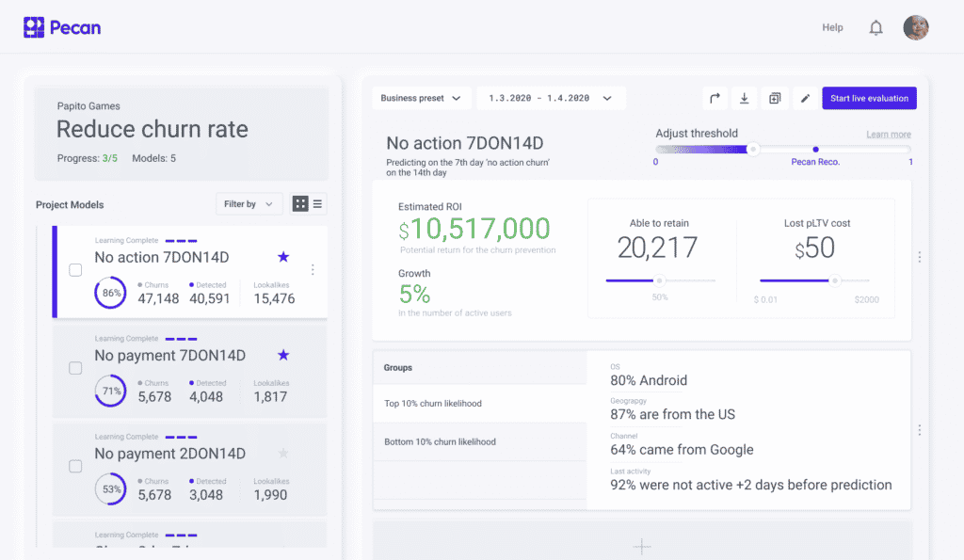Click the pencil edit icon
The height and width of the screenshot is (560, 964).
click(x=806, y=99)
